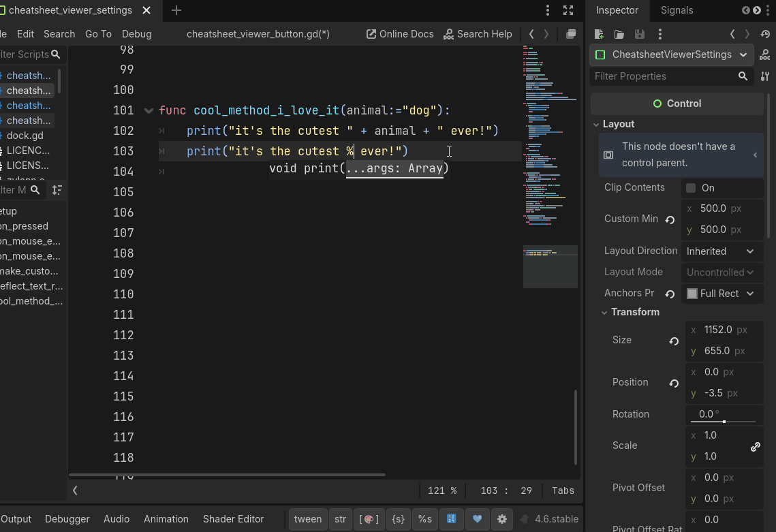Switch to the Signals tab

click(677, 10)
